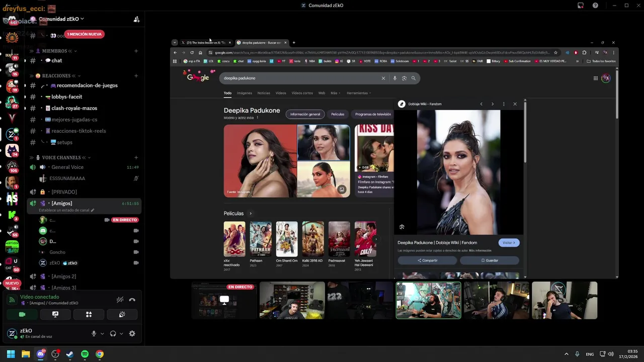Open invite people icon beside server name
The width and height of the screenshot is (644, 362).
136,19
